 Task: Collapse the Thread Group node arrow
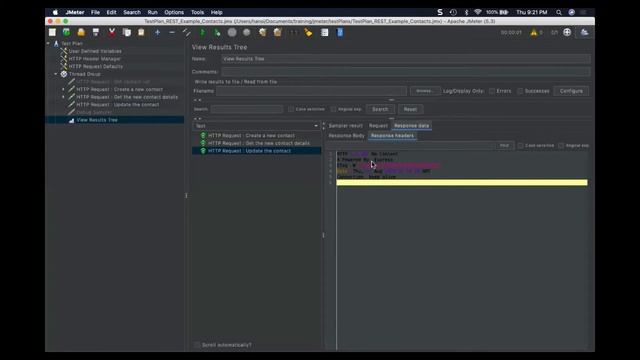(56, 74)
